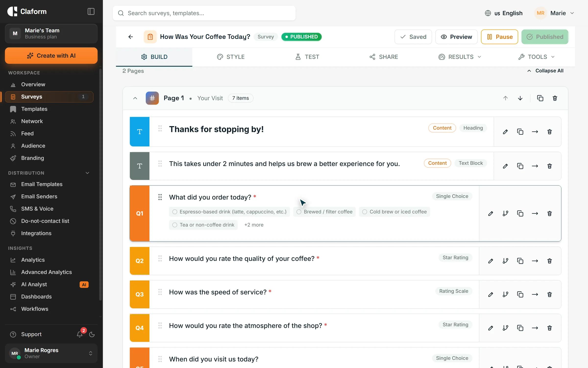Viewport: 588px width, 368px height.
Task: Pause the published survey
Action: (499, 37)
